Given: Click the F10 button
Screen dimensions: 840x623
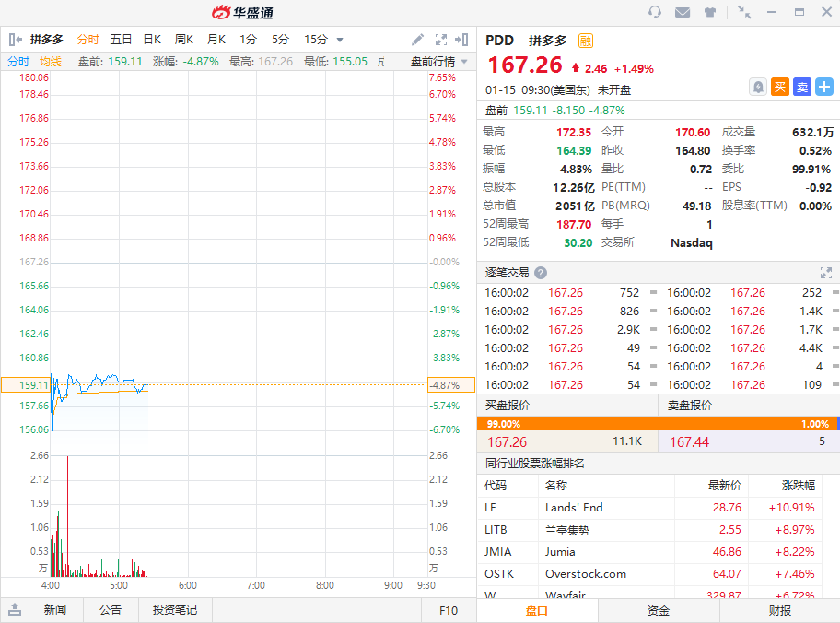Looking at the screenshot, I should click(x=449, y=610).
